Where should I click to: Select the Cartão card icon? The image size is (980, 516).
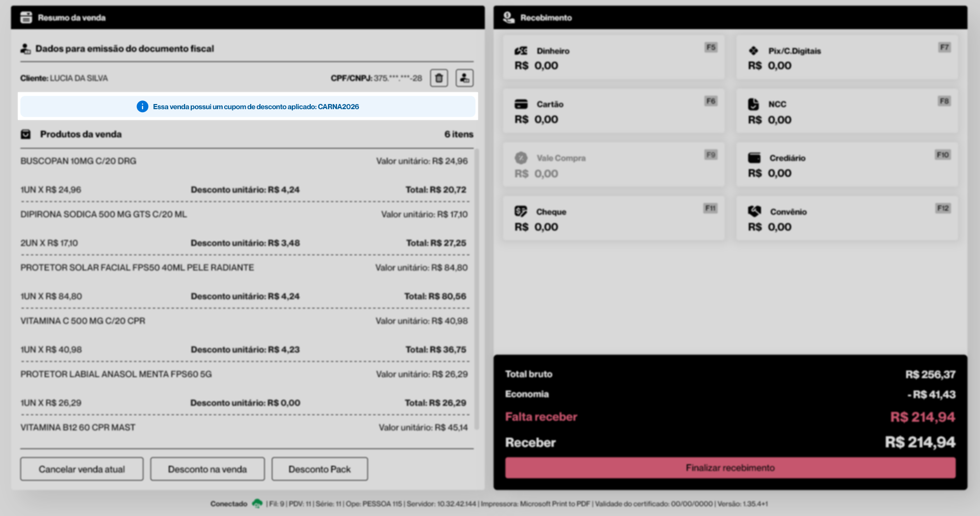(x=521, y=104)
